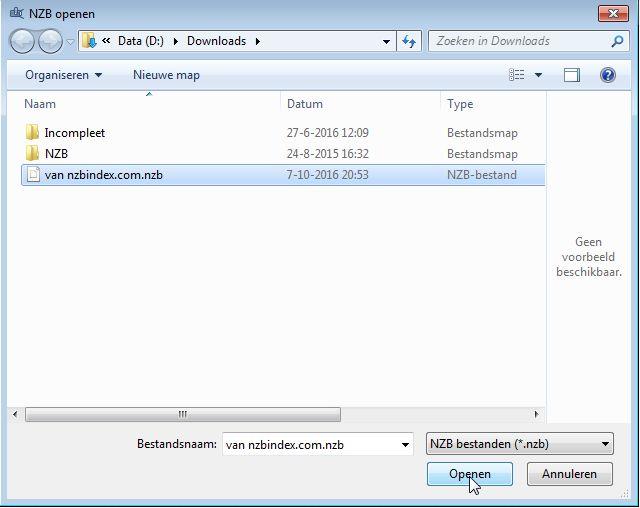Sort by the Naam column header
640x508 pixels.
[40, 104]
